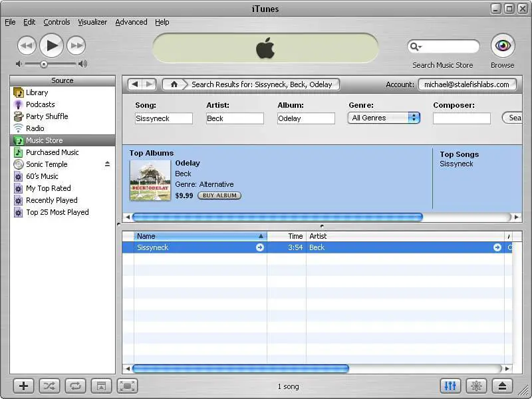The image size is (532, 399).
Task: Click the Music Store home icon
Action: coord(174,84)
